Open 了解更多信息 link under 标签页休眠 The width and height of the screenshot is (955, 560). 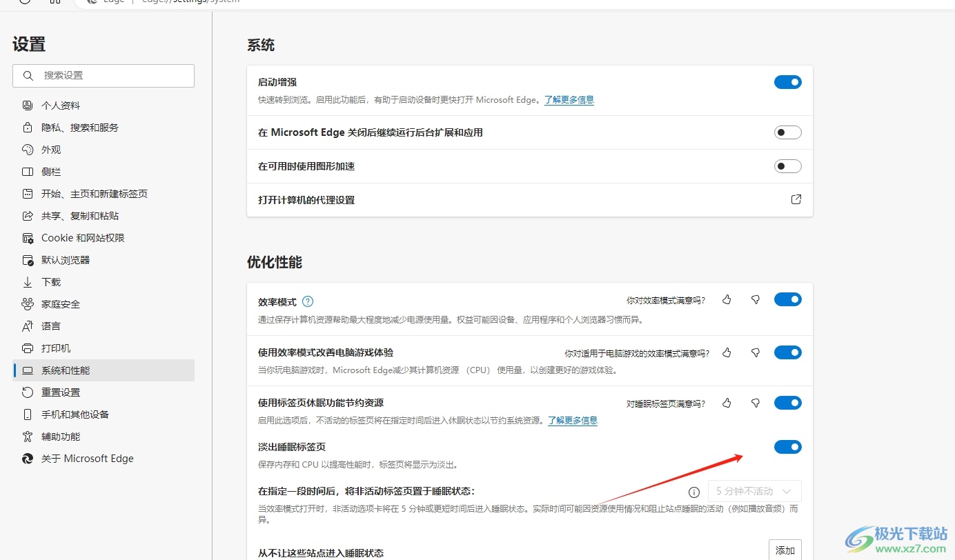tap(573, 420)
